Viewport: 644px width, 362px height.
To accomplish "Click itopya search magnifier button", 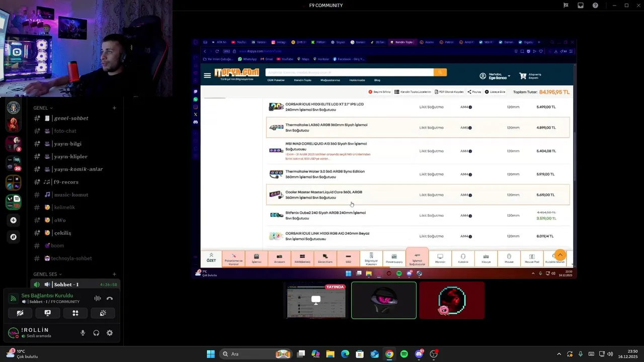I will [x=440, y=72].
